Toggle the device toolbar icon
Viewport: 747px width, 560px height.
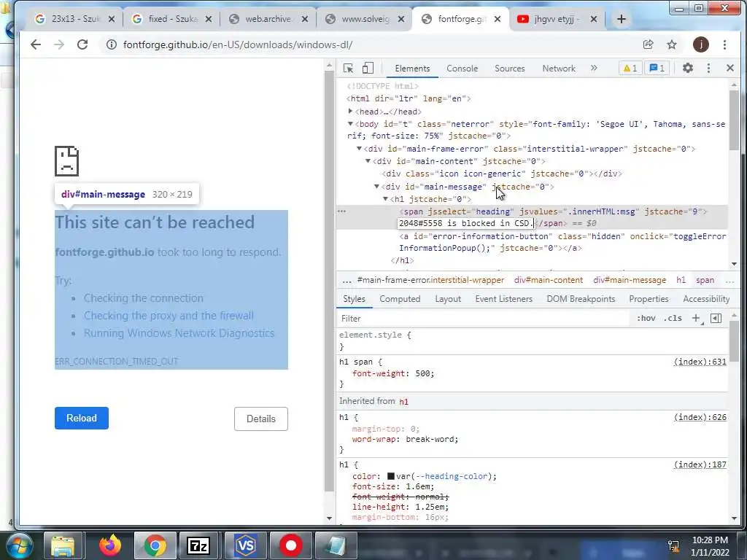point(368,68)
